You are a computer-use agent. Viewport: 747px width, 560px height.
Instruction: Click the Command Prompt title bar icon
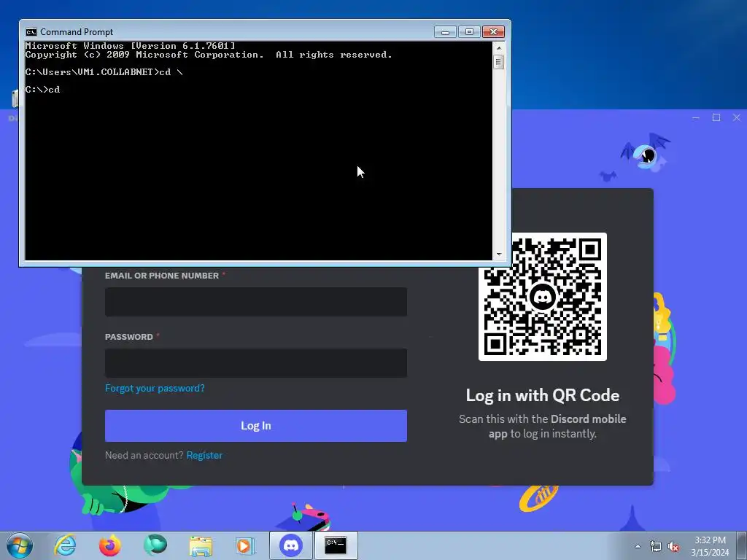pyautogui.click(x=31, y=32)
